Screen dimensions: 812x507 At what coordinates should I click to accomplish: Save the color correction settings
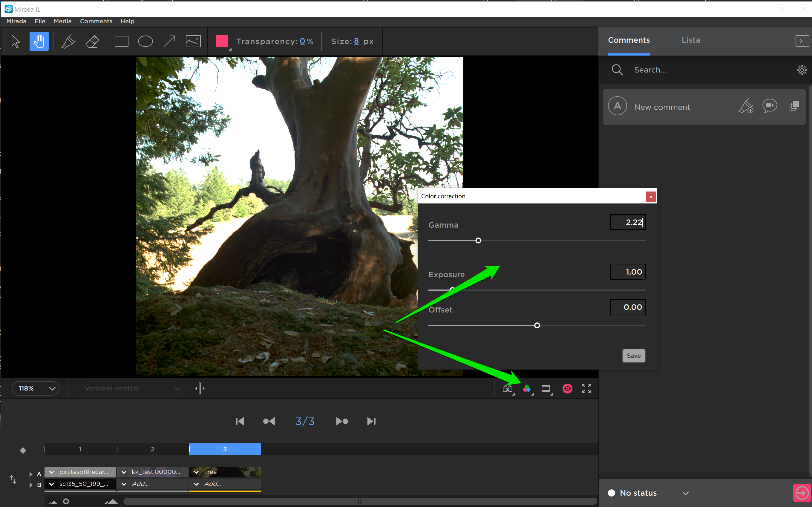click(x=634, y=356)
